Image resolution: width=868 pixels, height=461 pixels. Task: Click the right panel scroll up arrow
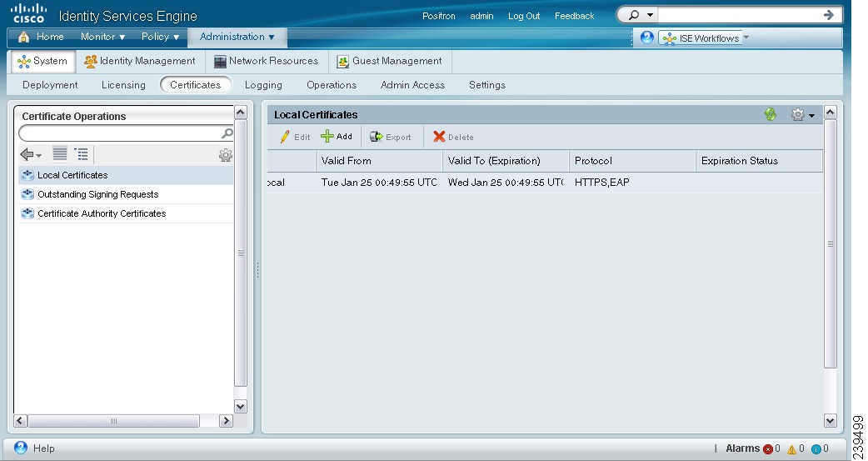click(830, 113)
